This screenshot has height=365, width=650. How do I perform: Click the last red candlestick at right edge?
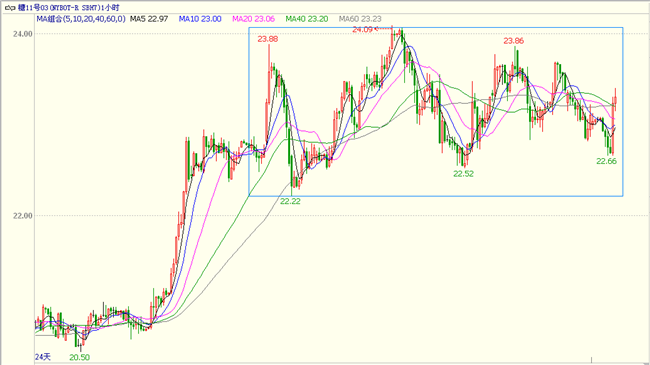point(616,100)
